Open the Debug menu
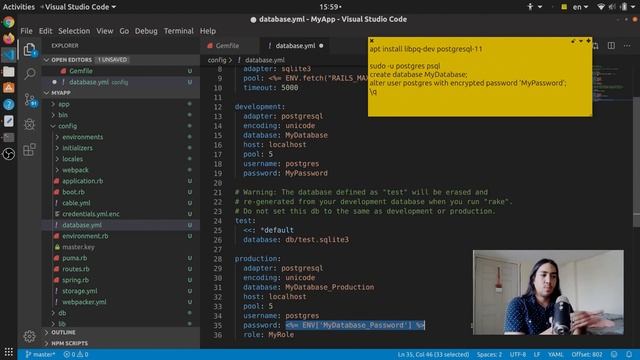The height and width of the screenshot is (360, 640). (x=146, y=31)
